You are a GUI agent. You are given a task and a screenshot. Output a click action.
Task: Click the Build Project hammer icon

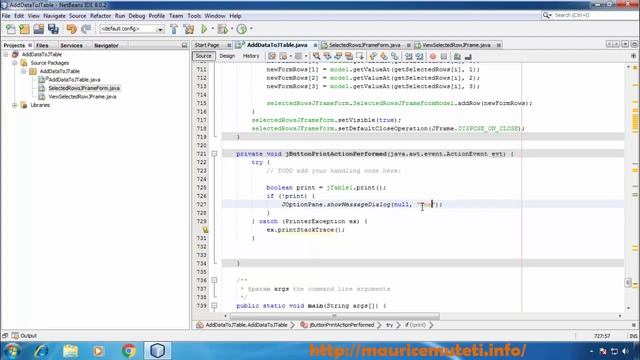174,29
